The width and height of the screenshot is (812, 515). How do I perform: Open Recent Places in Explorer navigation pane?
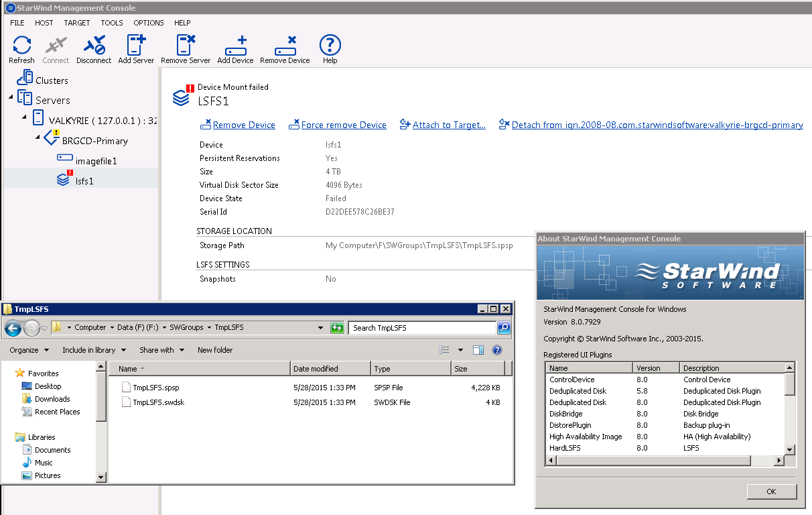coord(57,412)
